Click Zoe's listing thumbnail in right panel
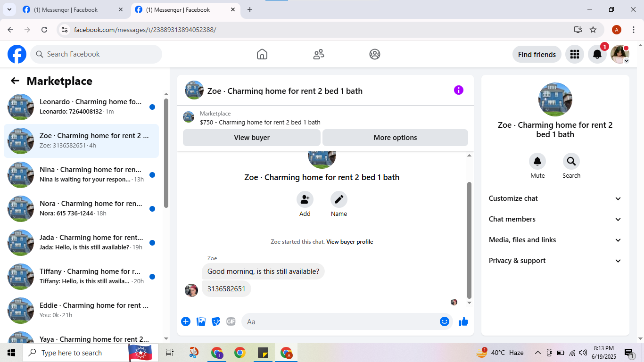The height and width of the screenshot is (362, 644). [x=555, y=99]
